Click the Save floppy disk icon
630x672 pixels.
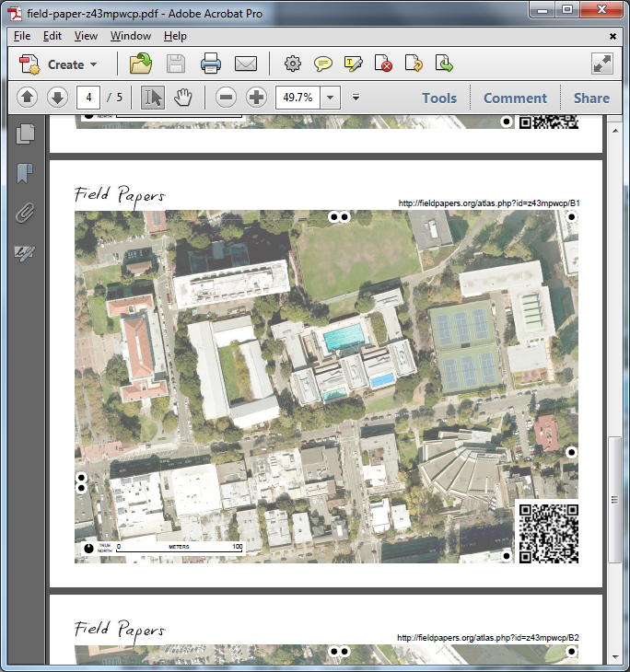point(176,64)
